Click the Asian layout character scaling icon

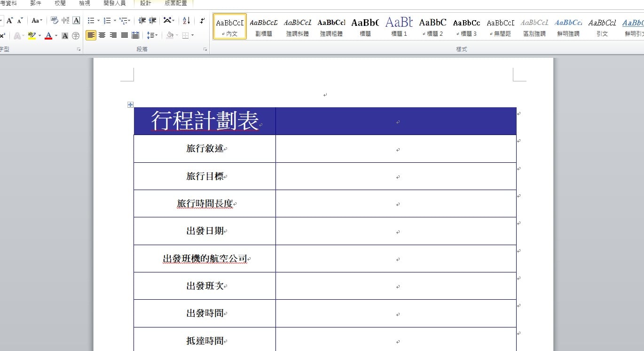[x=167, y=21]
